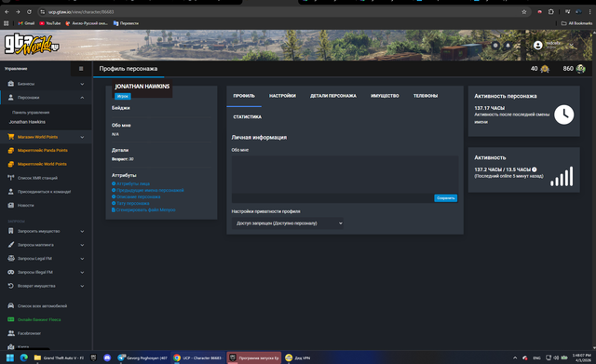Click the Бизнесы briefcase icon

point(11,84)
